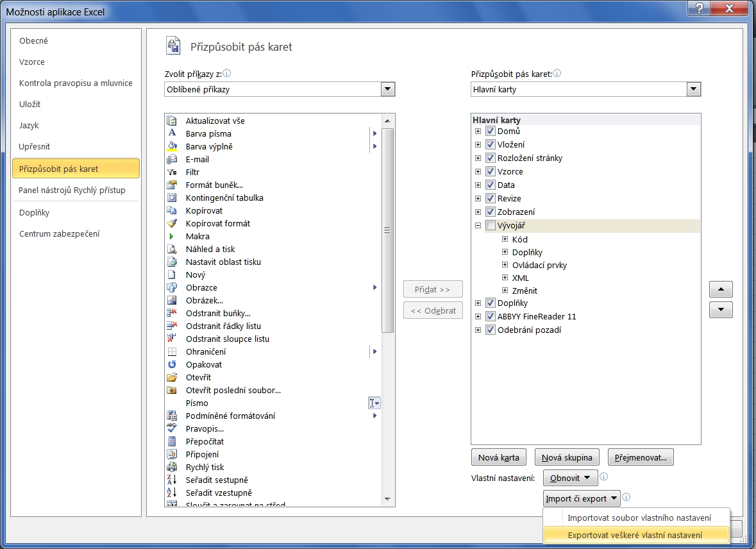This screenshot has width=756, height=549.
Task: Collapse the Vývojář tree node
Action: (x=478, y=225)
